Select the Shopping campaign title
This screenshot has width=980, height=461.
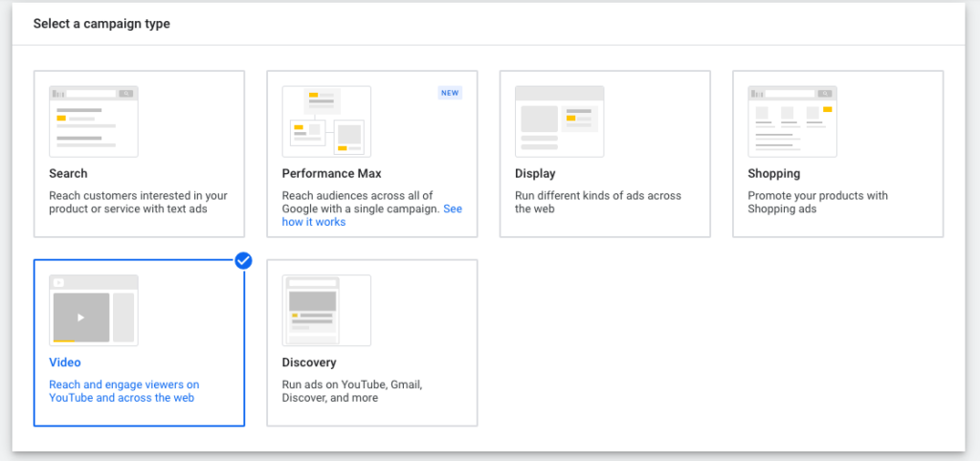click(773, 174)
